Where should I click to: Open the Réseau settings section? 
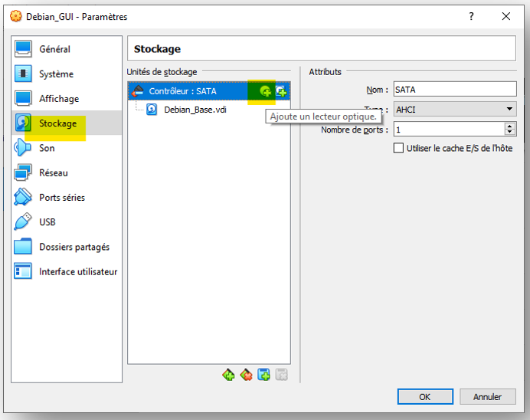[x=67, y=172]
